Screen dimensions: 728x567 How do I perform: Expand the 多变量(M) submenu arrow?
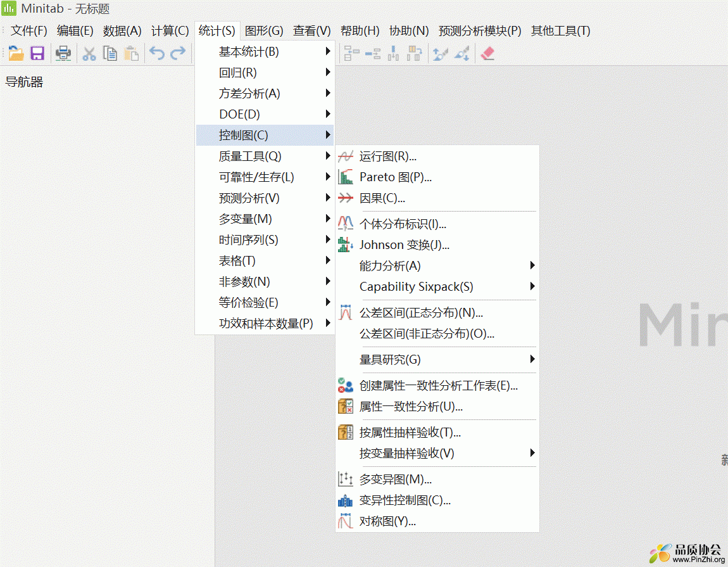[328, 219]
